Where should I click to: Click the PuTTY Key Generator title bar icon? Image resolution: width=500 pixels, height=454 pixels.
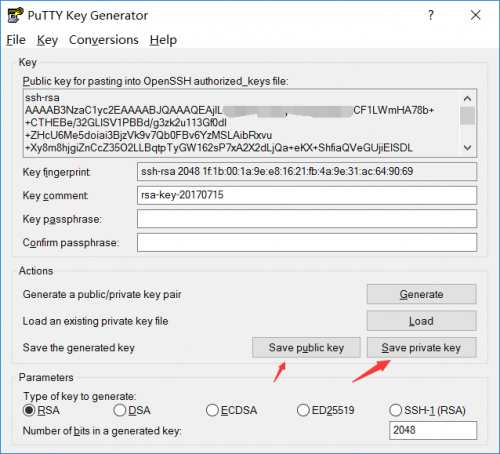click(15, 15)
